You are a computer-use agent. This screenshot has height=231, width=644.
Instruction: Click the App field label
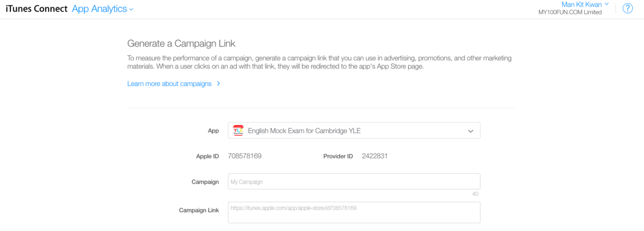[213, 131]
